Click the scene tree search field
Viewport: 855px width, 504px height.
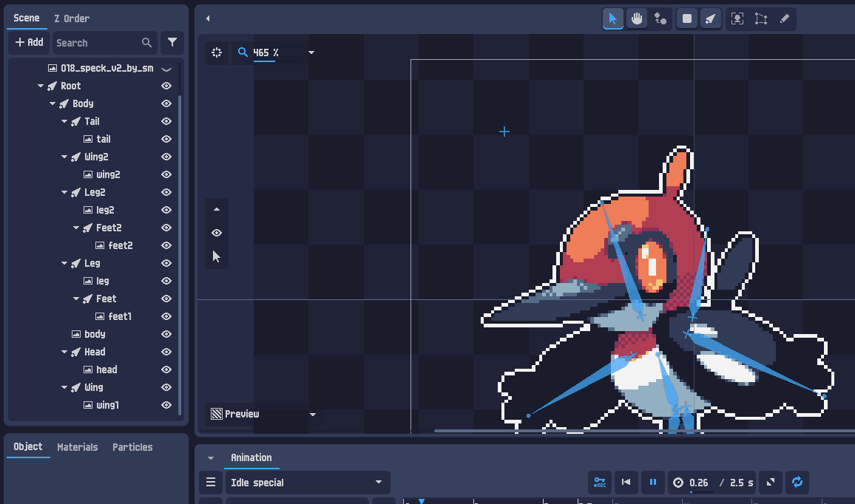tap(105, 43)
